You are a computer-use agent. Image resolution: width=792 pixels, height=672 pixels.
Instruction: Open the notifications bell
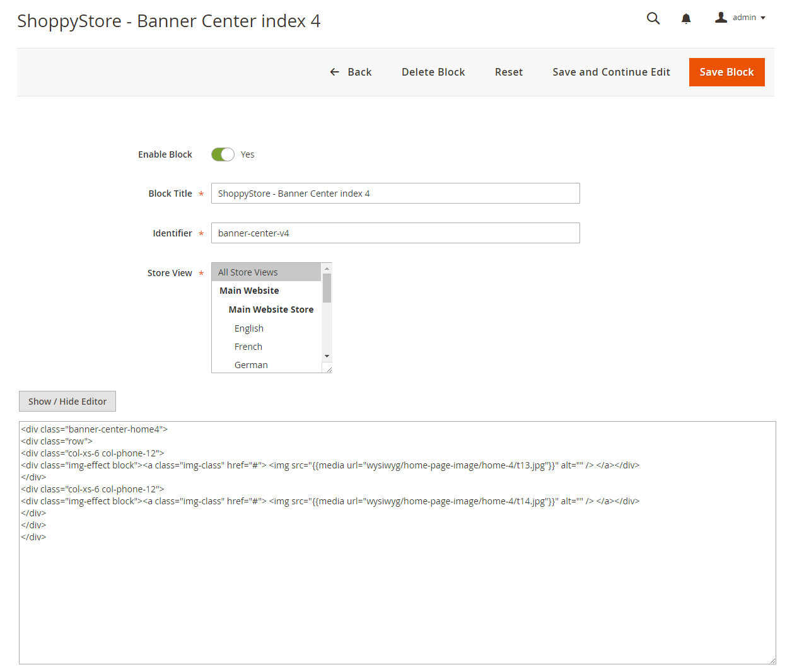tap(686, 18)
